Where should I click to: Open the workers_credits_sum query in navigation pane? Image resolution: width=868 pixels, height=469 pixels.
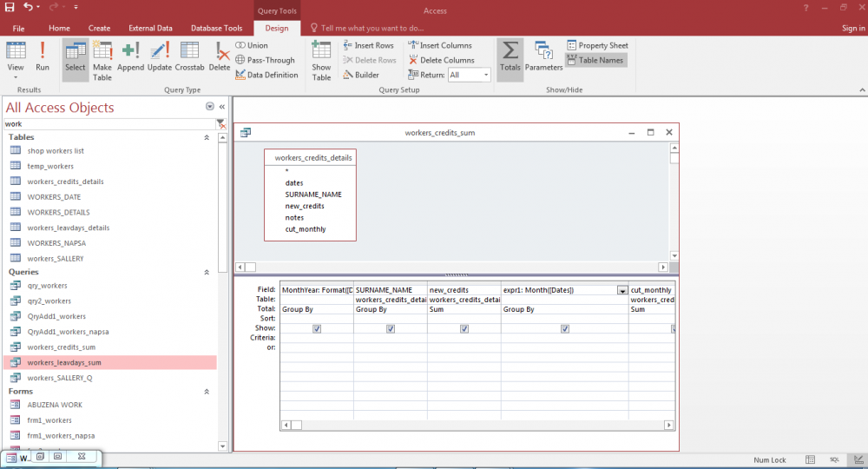click(x=61, y=347)
